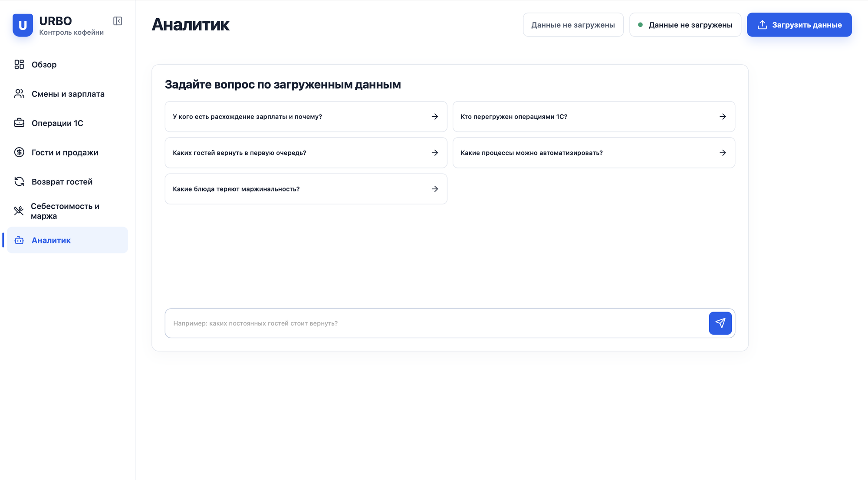Click the Обзор grid icon

tap(19, 64)
